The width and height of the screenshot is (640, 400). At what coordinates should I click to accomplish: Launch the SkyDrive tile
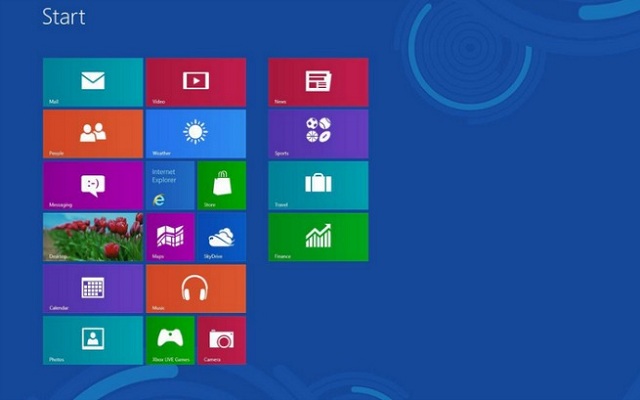222,237
